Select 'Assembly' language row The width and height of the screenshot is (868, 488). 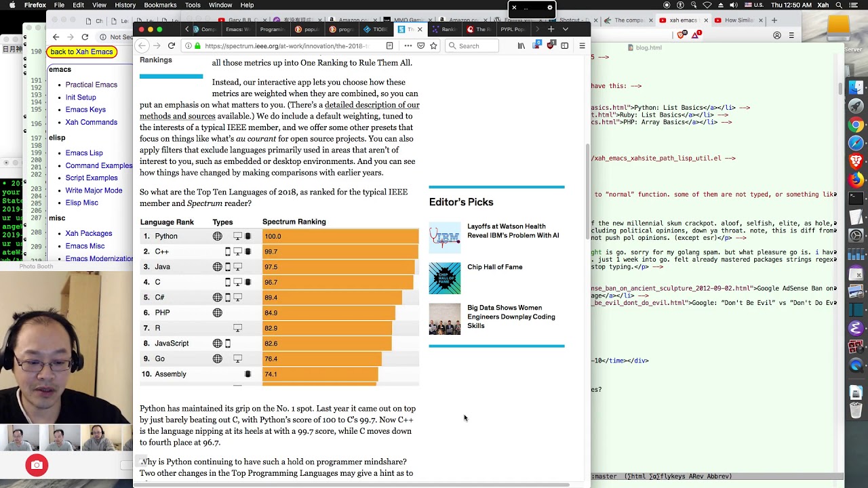click(279, 374)
